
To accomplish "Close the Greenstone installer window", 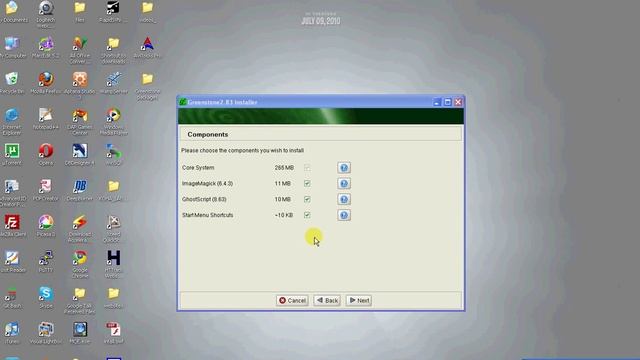I will pos(458,102).
